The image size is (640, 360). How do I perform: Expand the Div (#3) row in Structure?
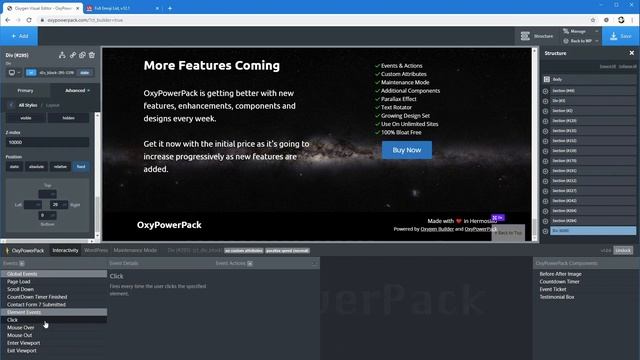(545, 101)
